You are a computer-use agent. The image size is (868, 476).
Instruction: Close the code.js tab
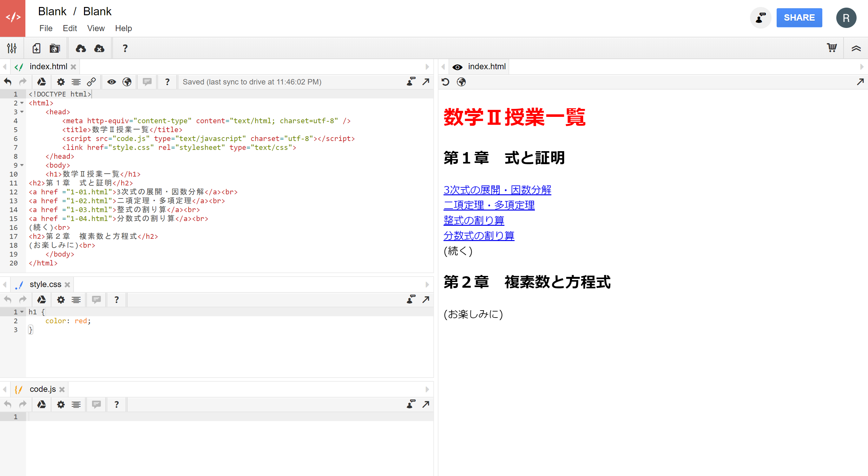click(62, 389)
